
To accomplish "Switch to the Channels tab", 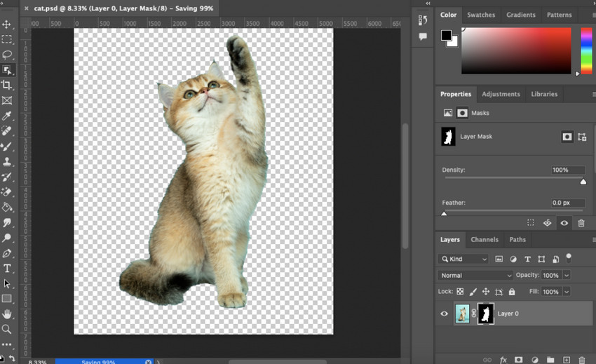I will pyautogui.click(x=484, y=240).
